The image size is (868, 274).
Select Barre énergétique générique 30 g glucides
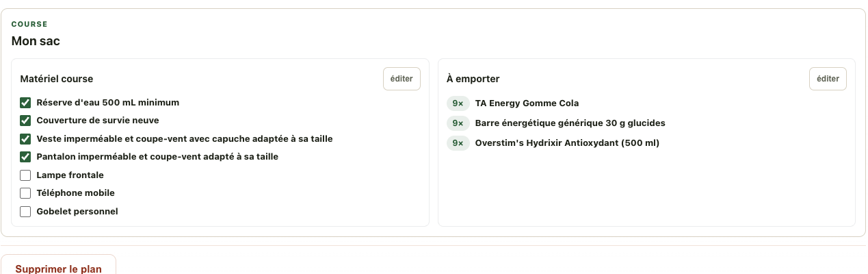pos(570,123)
